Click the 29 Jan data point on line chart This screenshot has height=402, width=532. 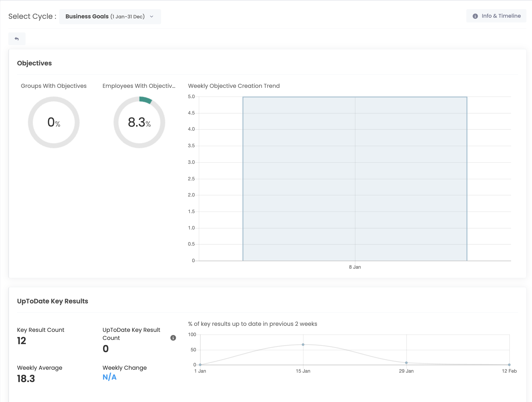[x=406, y=363]
